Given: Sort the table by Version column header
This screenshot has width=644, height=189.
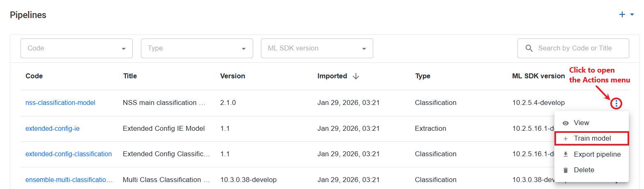Looking at the screenshot, I should click(233, 76).
